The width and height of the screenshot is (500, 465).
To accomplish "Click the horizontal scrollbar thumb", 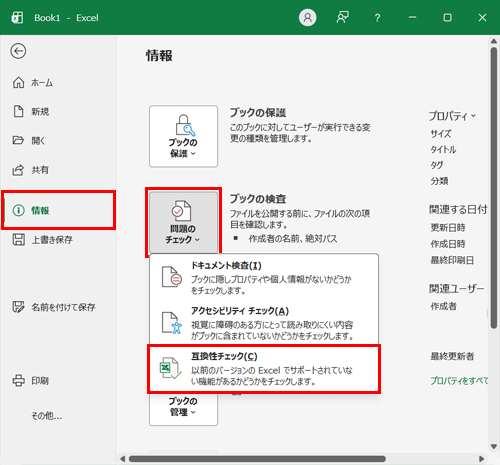I will pyautogui.click(x=257, y=459).
